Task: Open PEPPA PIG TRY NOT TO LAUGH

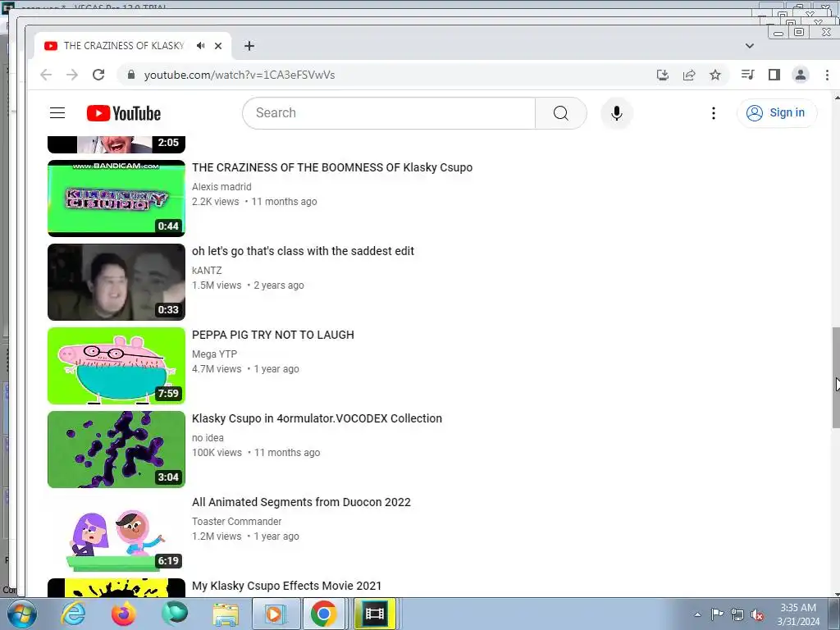Action: click(x=273, y=335)
